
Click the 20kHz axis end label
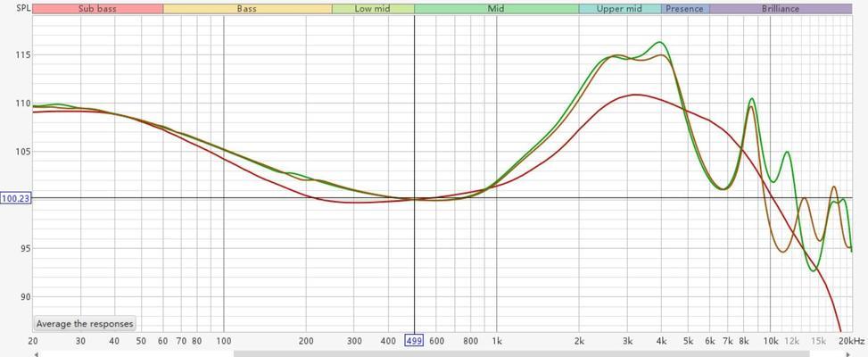(852, 341)
